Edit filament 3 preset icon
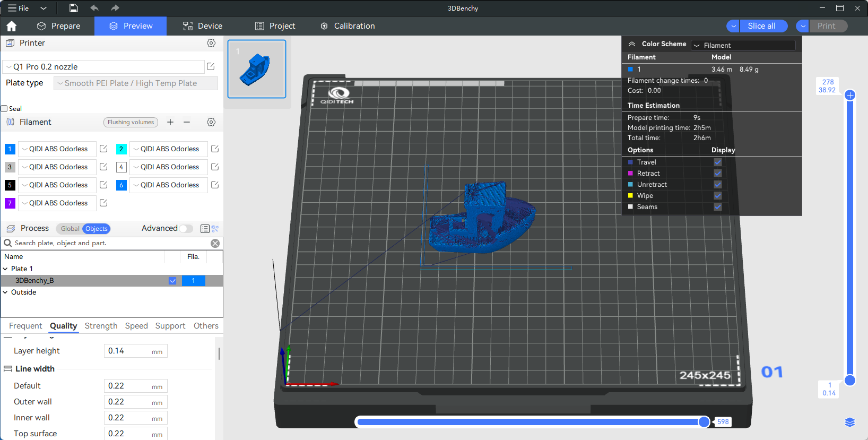The width and height of the screenshot is (868, 440). [x=103, y=167]
